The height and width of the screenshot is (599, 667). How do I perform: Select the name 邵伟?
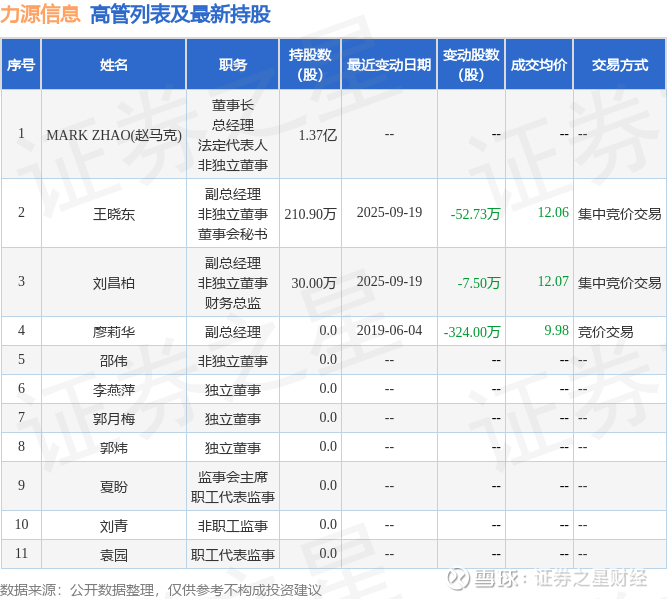114,361
